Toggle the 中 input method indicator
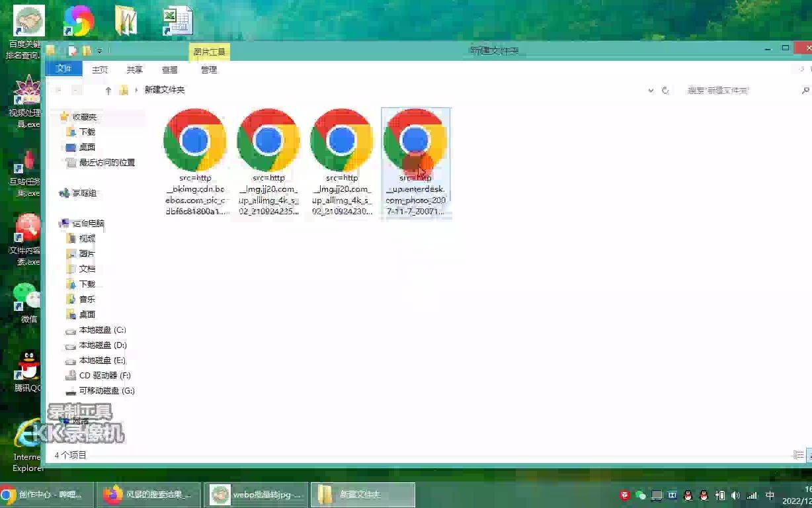 click(770, 494)
